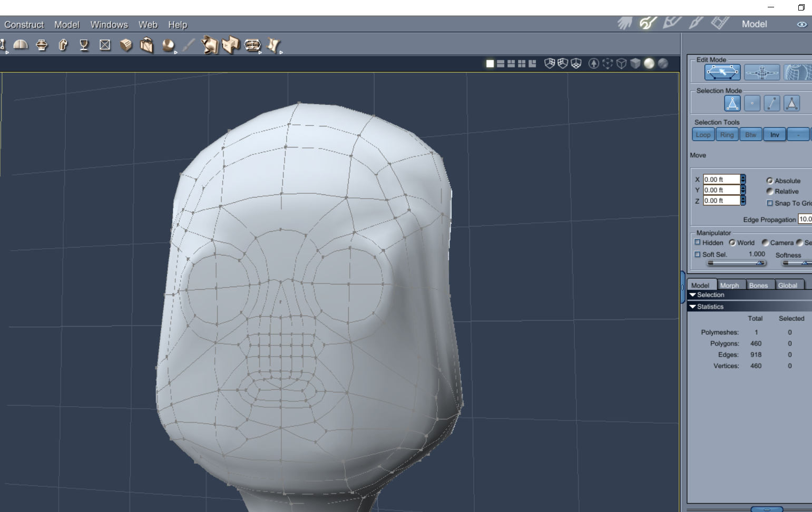Choose the figure-pose Edit Mode button
The height and width of the screenshot is (512, 812).
pos(762,72)
